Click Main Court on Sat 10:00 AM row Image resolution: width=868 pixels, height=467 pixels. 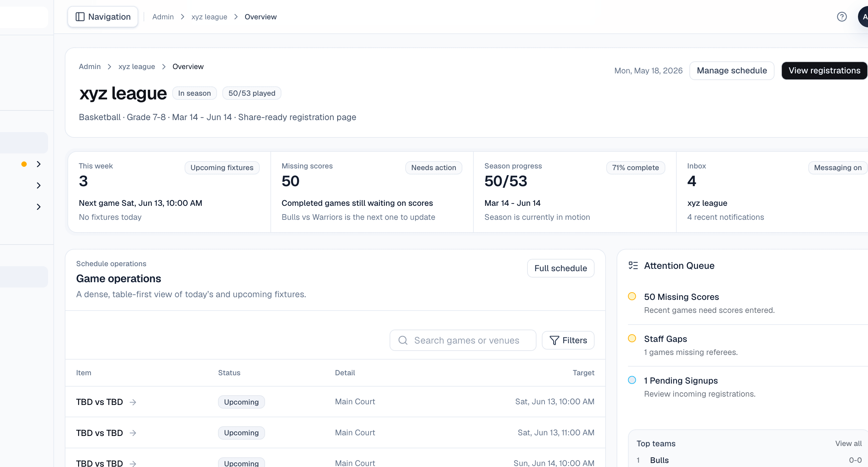pyautogui.click(x=355, y=402)
